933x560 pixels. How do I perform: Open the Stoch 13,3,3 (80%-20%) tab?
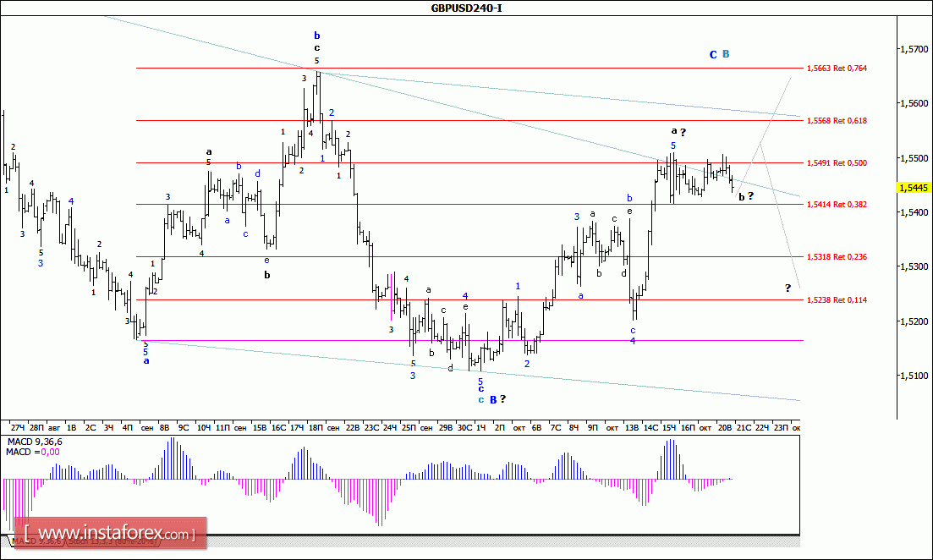(112, 541)
